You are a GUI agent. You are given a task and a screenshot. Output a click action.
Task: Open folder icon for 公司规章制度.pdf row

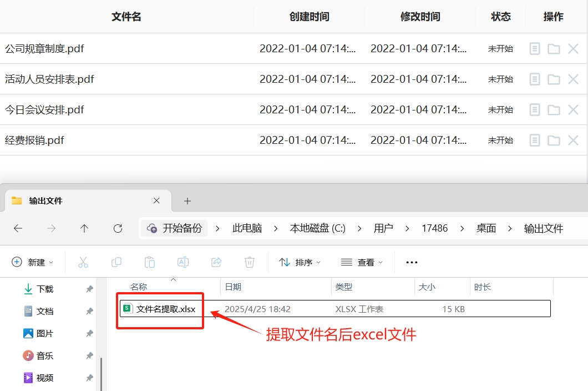coord(554,49)
